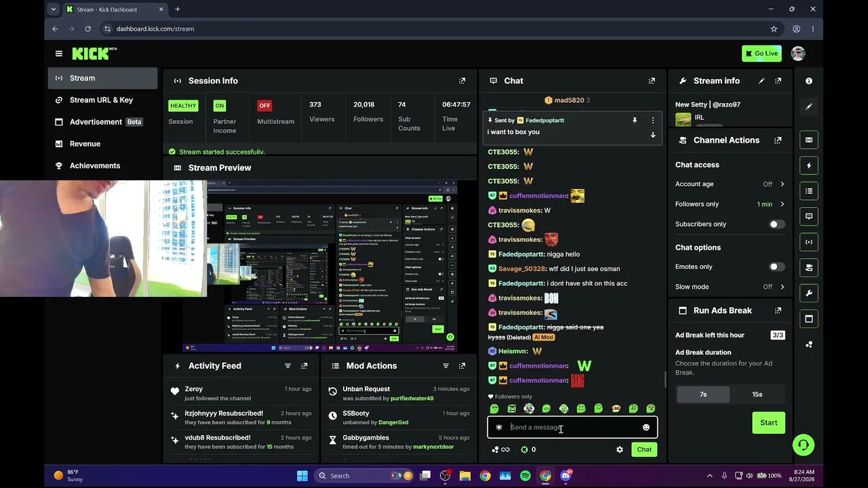Expand the pinned message with down arrow
Image resolution: width=868 pixels, height=488 pixels.
pos(653,135)
